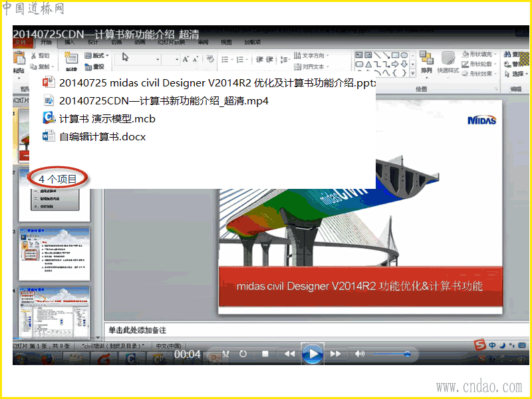This screenshot has width=532, height=399.
Task: Click the Decrease Indent icon
Action: pos(259,60)
